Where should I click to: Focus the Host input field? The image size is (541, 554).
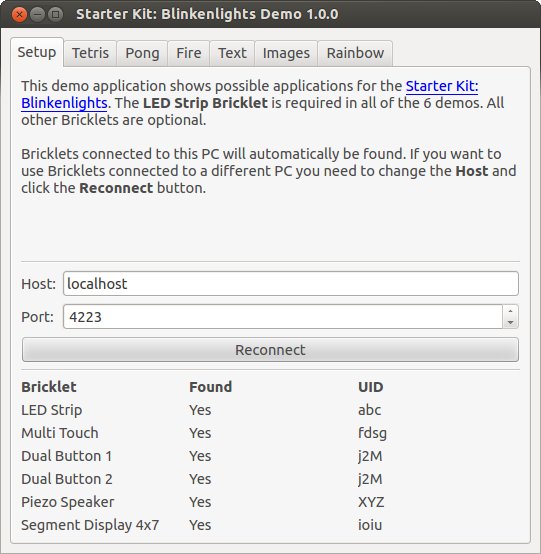click(291, 284)
